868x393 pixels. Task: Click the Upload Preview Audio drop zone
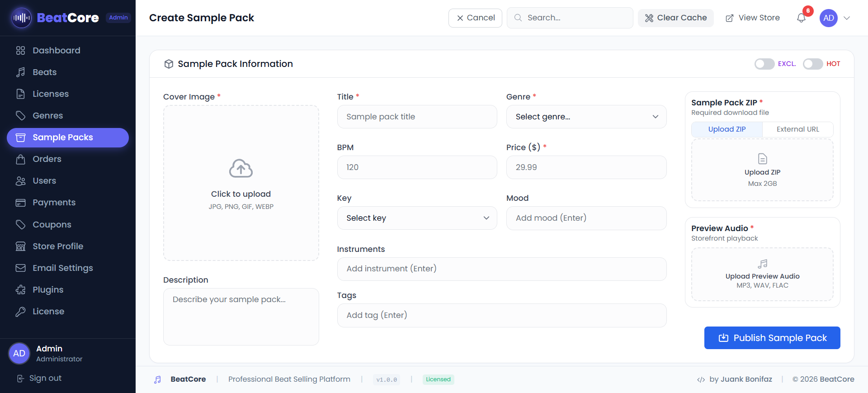tap(762, 274)
